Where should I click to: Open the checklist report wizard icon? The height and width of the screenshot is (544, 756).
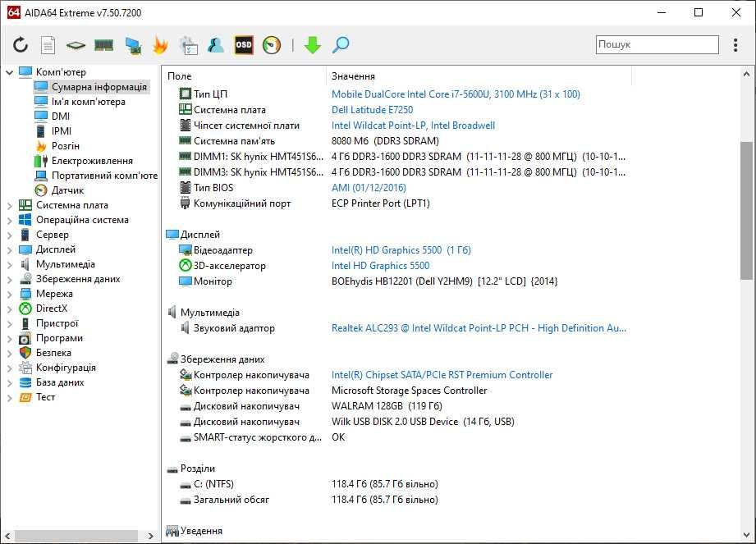pos(188,45)
